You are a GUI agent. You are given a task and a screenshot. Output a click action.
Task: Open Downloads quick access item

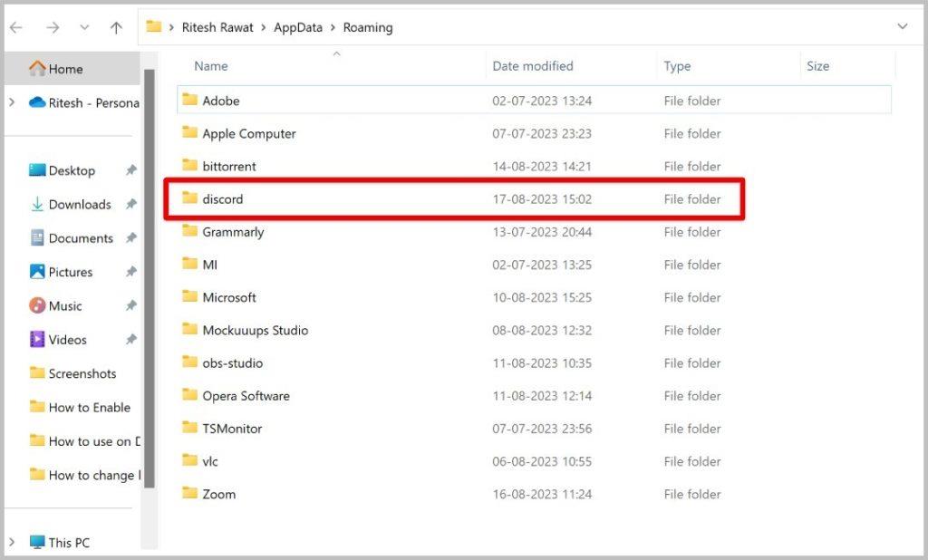tap(72, 204)
